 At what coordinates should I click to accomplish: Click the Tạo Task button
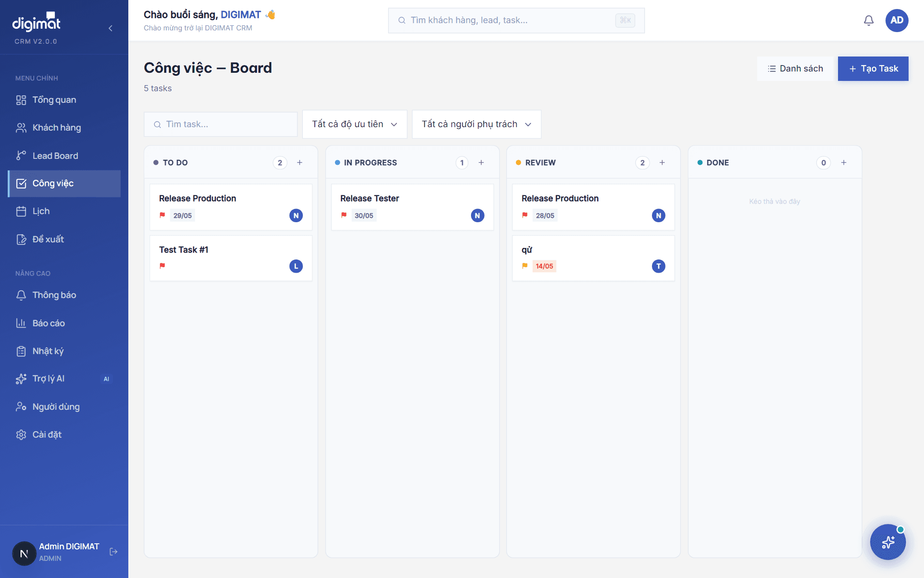[873, 69]
